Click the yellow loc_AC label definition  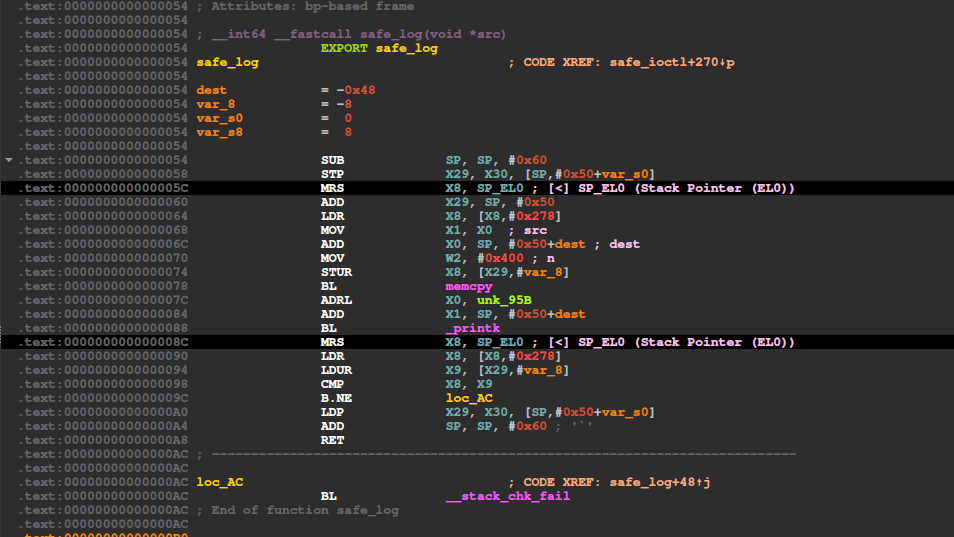(x=220, y=482)
